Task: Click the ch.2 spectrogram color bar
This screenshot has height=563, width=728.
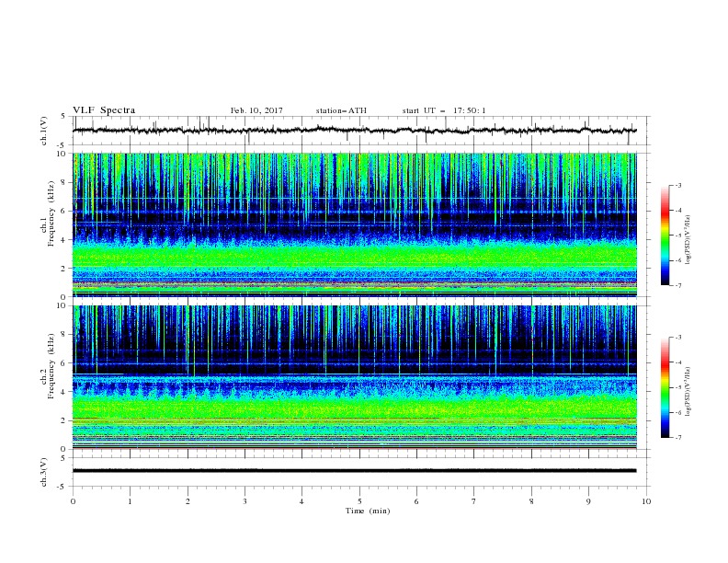Action: point(665,387)
